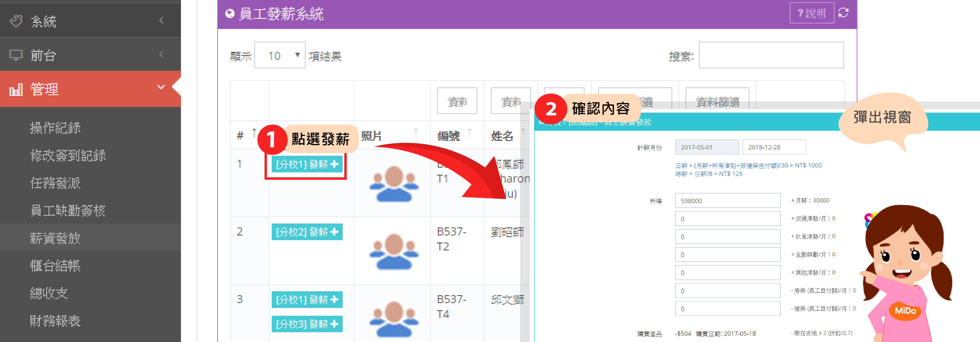Open the 顯示 10 results dropdown

pyautogui.click(x=280, y=55)
